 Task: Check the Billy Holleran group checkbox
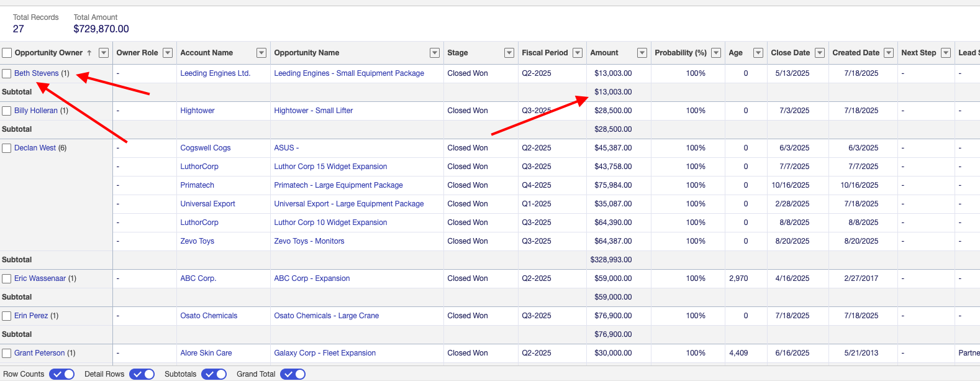(x=7, y=111)
